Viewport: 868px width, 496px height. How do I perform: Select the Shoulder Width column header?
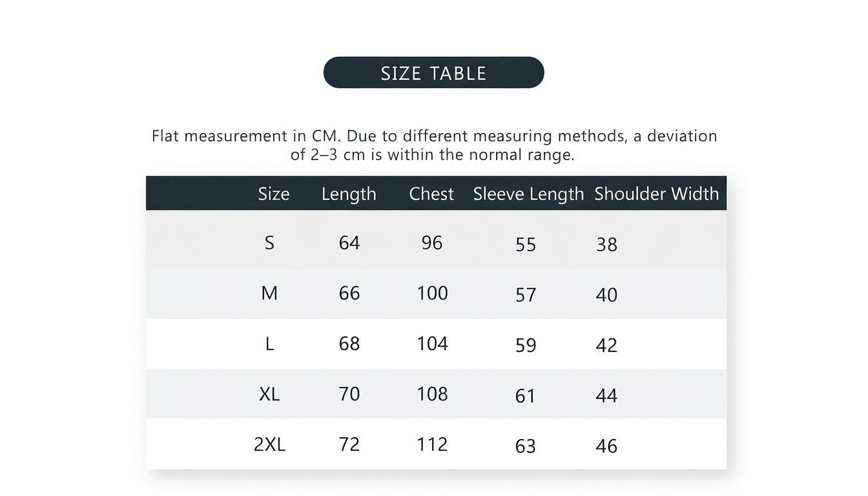click(x=656, y=194)
